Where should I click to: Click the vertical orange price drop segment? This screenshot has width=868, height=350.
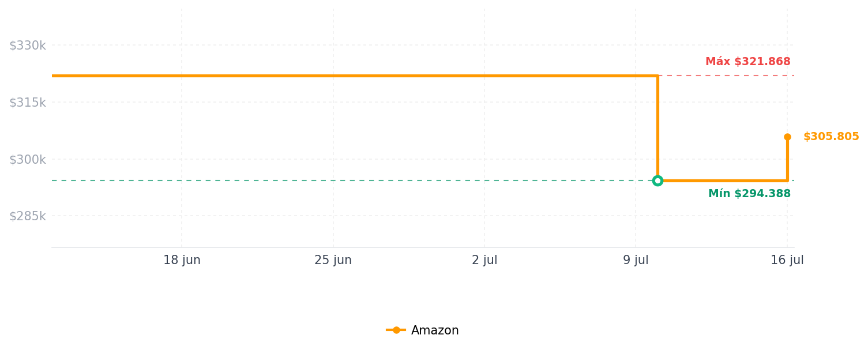point(657,127)
